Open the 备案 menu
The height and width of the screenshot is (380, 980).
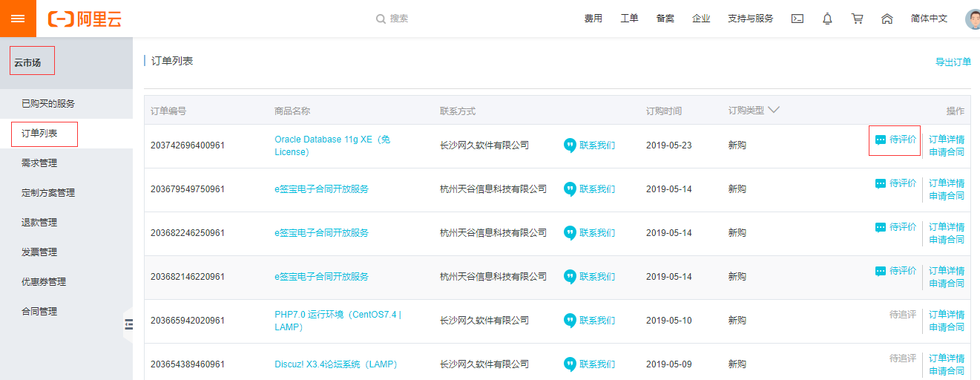(x=665, y=19)
